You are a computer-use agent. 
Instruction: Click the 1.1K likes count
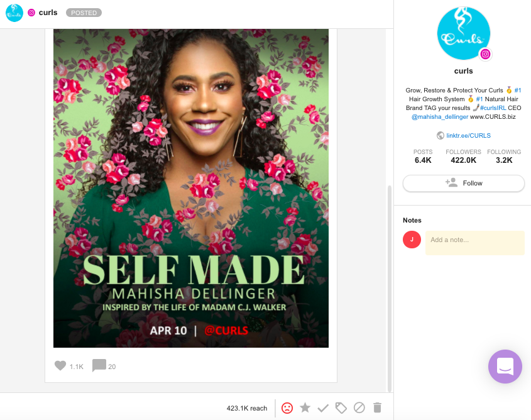point(77,367)
